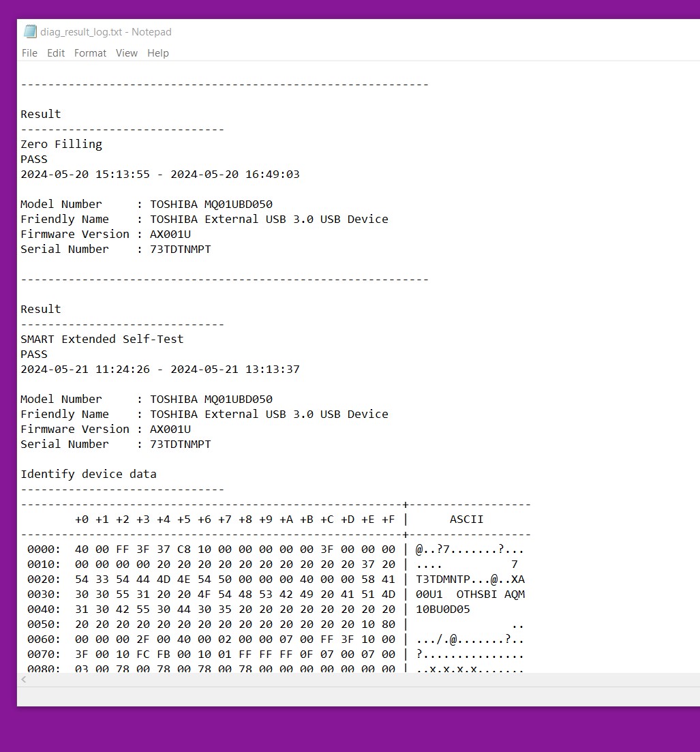Click the second Firmware Version value AX001U
The width and height of the screenshot is (700, 752).
170,429
